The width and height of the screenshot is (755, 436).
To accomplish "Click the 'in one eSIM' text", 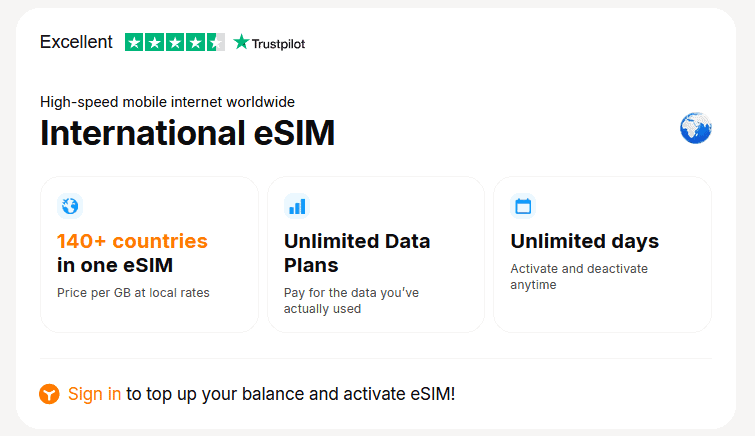I will [115, 266].
